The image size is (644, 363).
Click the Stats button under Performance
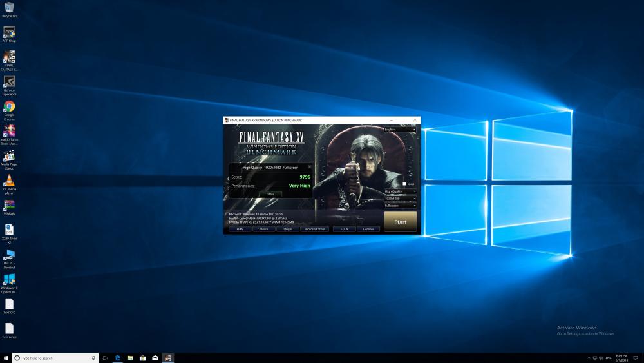pos(270,194)
